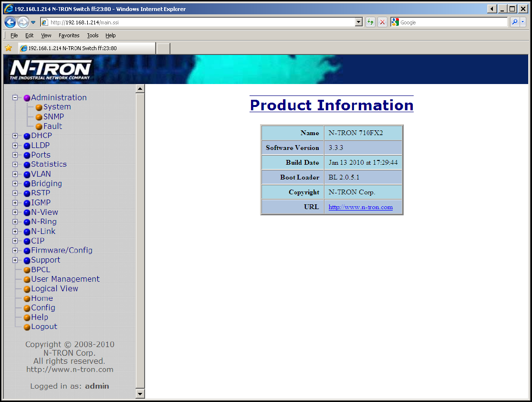Open the address bar history dropdown
Screen dimensions: 532x402
click(359, 22)
